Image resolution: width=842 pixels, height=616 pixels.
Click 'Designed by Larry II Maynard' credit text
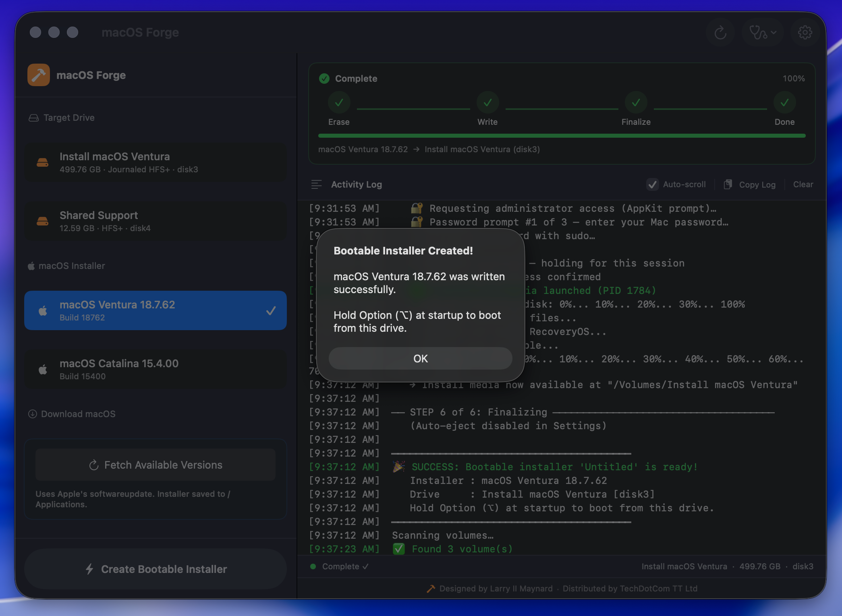[496, 589]
